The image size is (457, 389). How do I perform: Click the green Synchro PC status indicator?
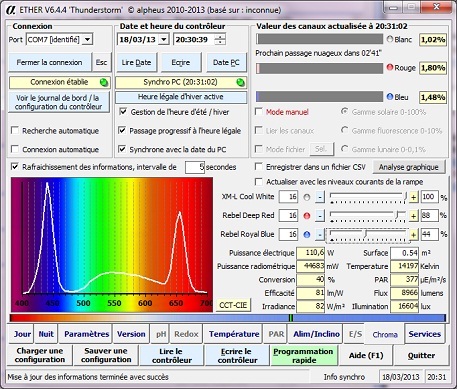pos(240,82)
